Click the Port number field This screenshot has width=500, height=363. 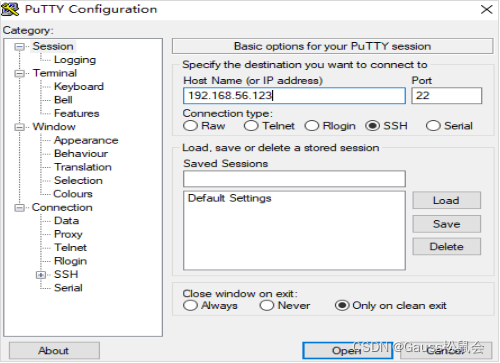[447, 96]
